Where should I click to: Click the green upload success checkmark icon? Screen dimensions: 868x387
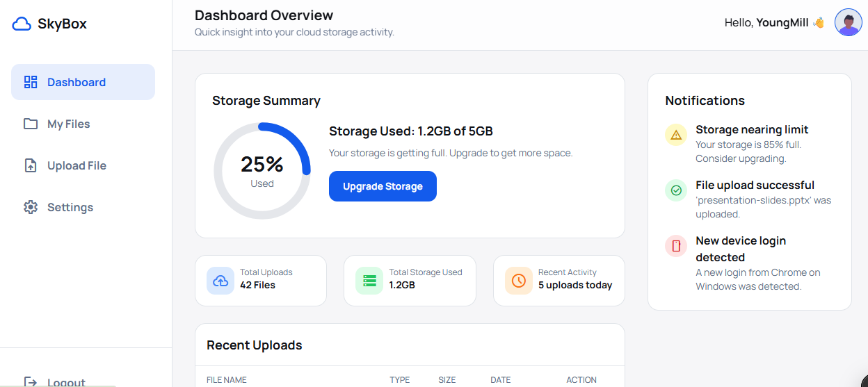coord(676,190)
